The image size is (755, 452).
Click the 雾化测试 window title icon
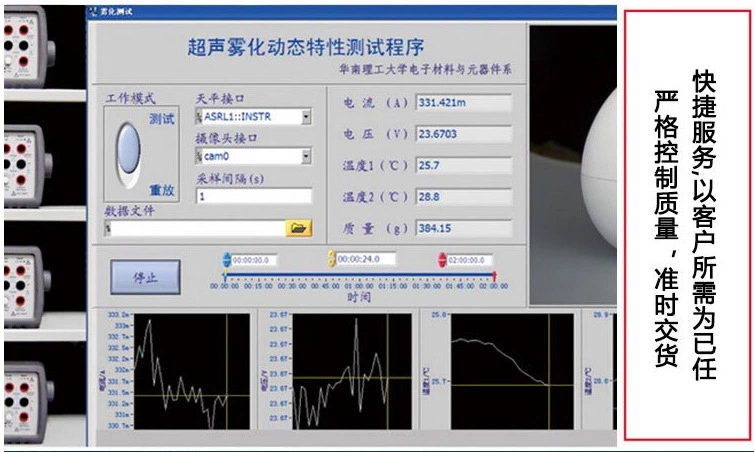(92, 11)
